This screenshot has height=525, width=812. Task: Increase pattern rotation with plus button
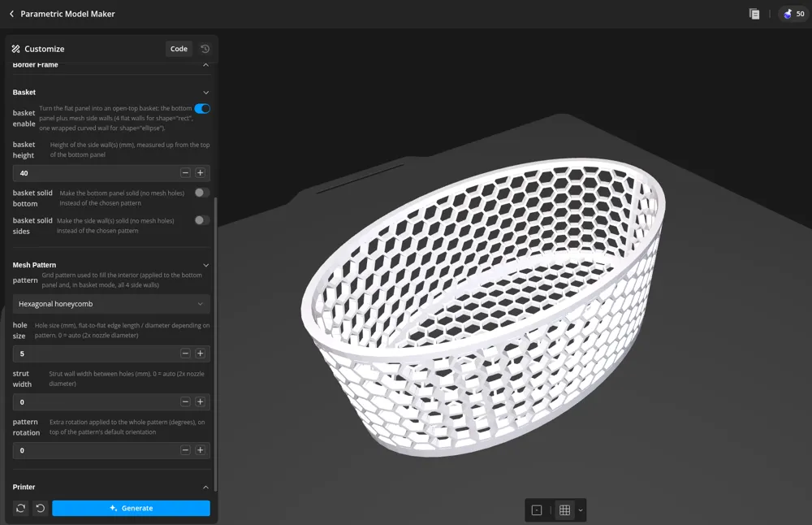coord(201,450)
